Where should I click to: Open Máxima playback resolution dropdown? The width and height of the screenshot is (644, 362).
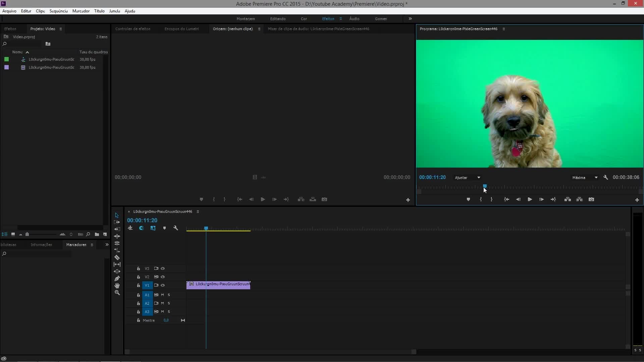point(585,178)
